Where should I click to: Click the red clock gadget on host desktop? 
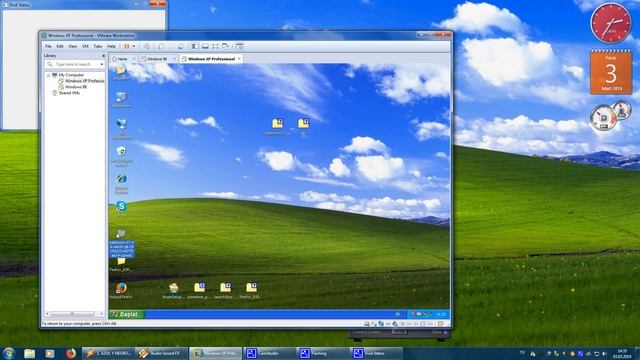pos(611,22)
